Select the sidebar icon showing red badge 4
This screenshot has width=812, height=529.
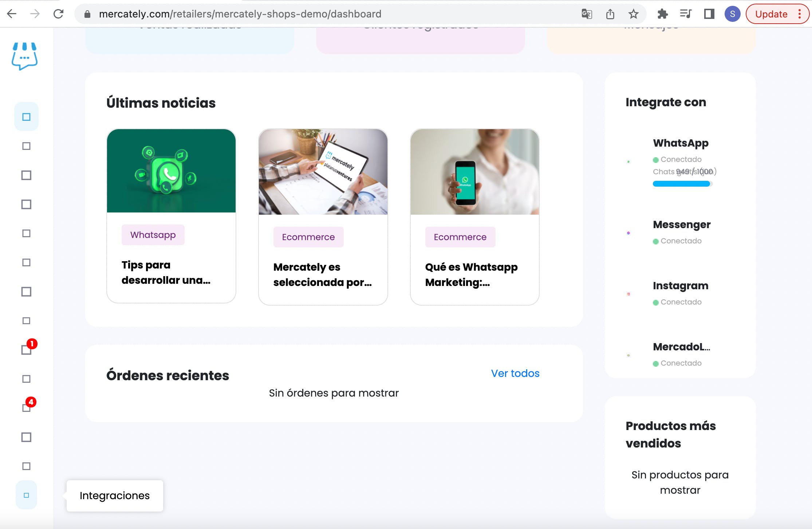(26, 408)
